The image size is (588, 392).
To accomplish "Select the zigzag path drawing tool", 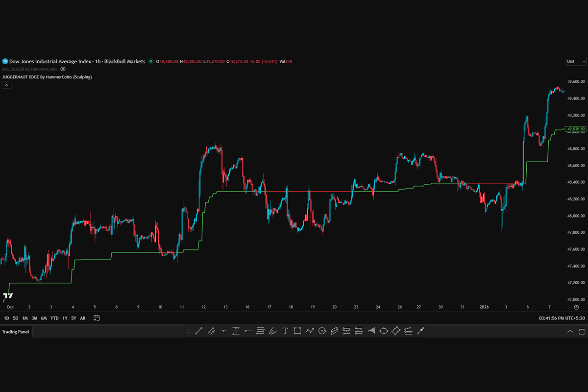I will 310,331.
